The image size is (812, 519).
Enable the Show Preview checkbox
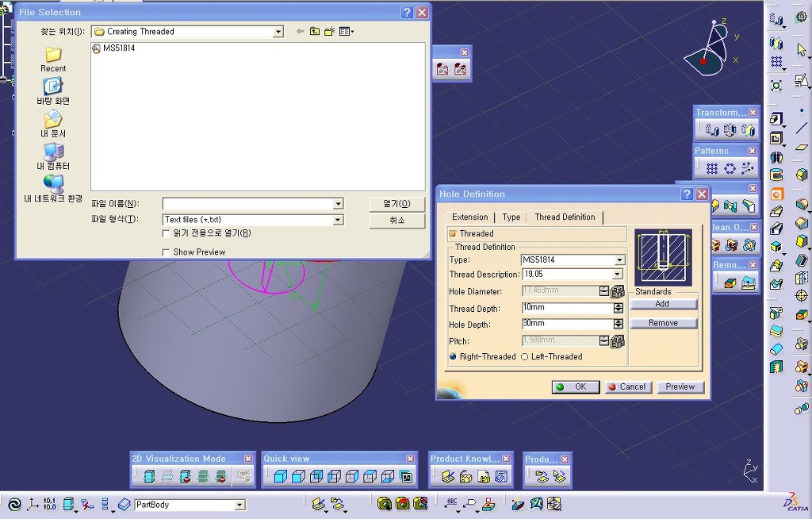click(166, 252)
